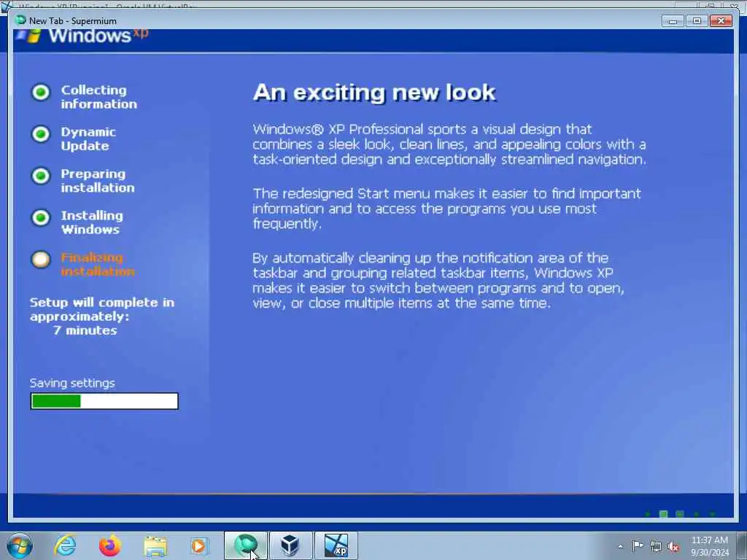
Task: Open Action Center flag icon in tray
Action: [x=638, y=546]
